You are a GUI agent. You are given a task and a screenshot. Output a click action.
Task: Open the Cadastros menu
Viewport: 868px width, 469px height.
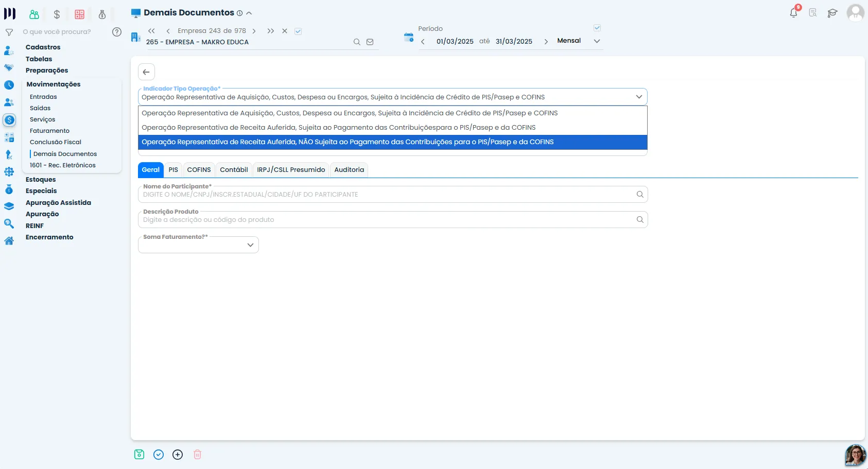(43, 47)
